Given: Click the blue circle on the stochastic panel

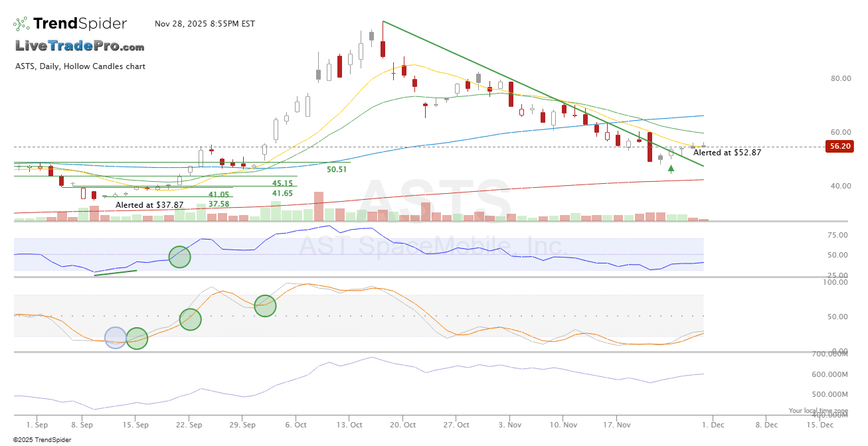Looking at the screenshot, I should 116,338.
